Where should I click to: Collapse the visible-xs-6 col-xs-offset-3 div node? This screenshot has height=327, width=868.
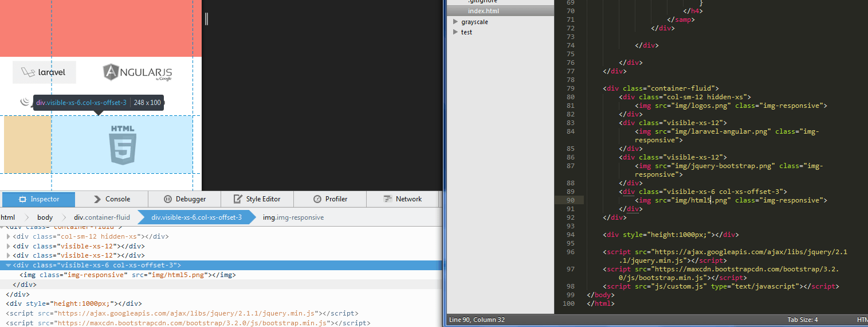pyautogui.click(x=8, y=265)
